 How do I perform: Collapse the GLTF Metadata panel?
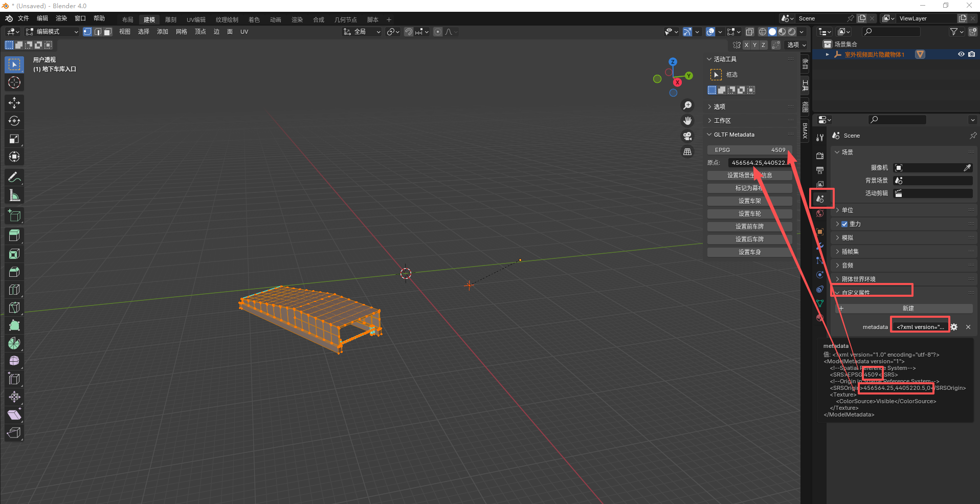click(x=733, y=135)
